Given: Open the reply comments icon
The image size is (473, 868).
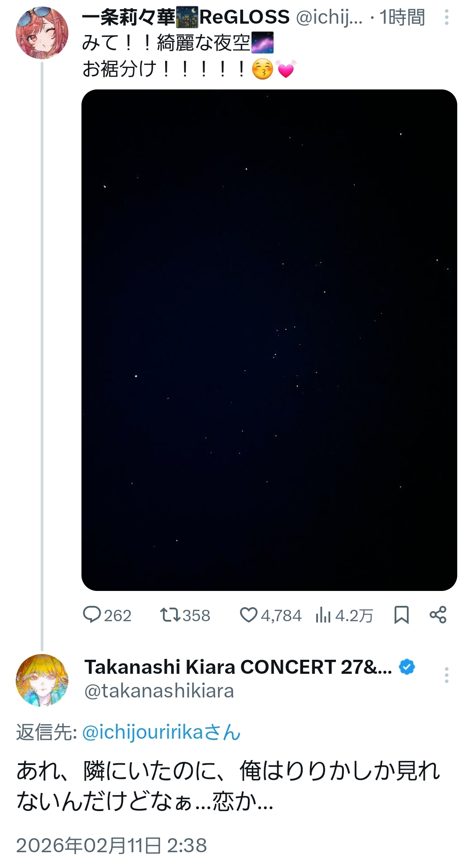Looking at the screenshot, I should 92,615.
